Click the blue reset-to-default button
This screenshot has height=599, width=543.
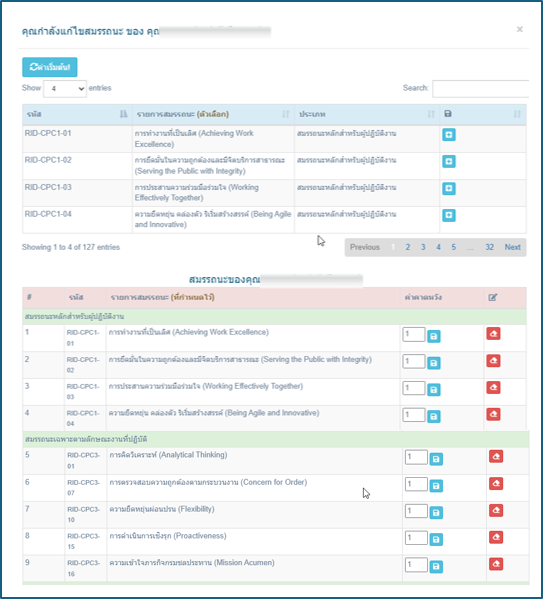pyautogui.click(x=50, y=67)
